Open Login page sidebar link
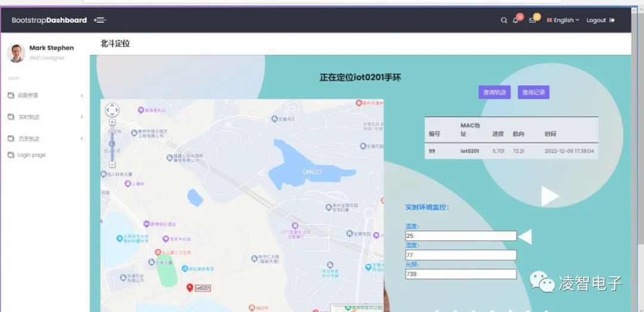This screenshot has height=312, width=644. (x=31, y=155)
